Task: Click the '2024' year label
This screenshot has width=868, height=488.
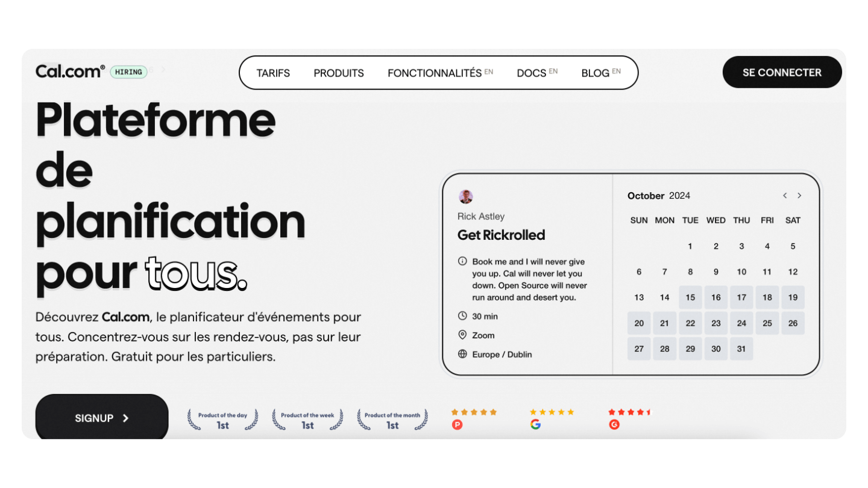Action: coord(680,196)
